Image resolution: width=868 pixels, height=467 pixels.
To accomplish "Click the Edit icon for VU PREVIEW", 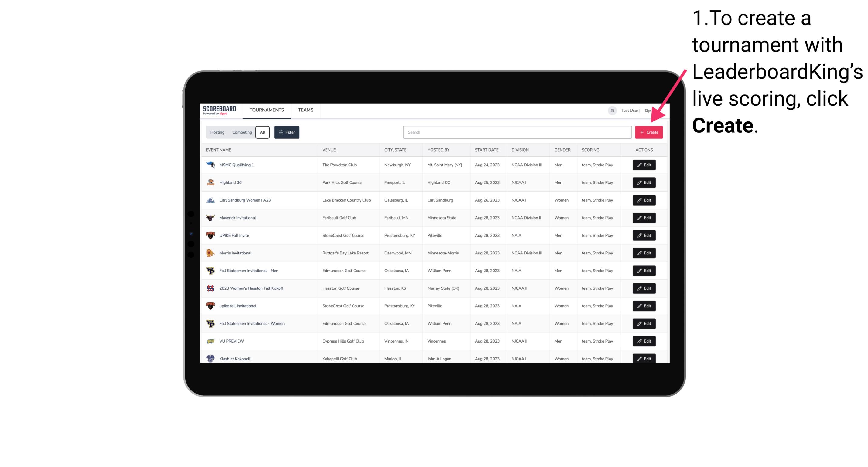I will pos(644,341).
